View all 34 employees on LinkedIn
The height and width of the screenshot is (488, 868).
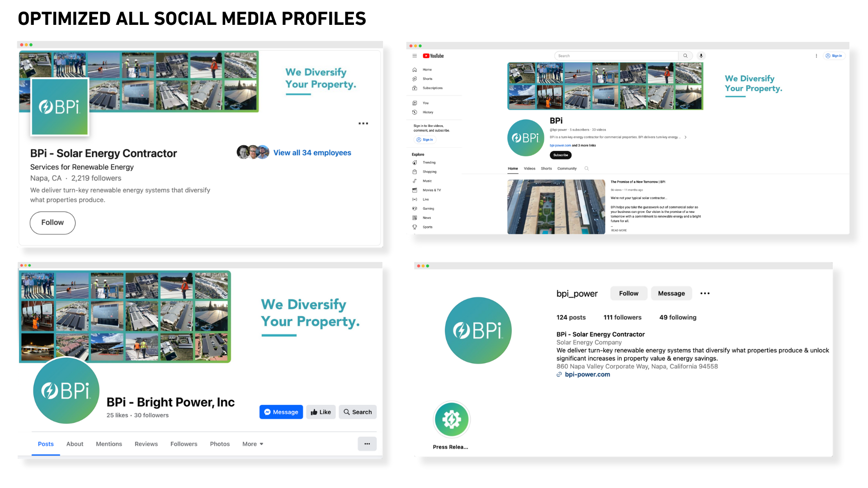(x=312, y=153)
